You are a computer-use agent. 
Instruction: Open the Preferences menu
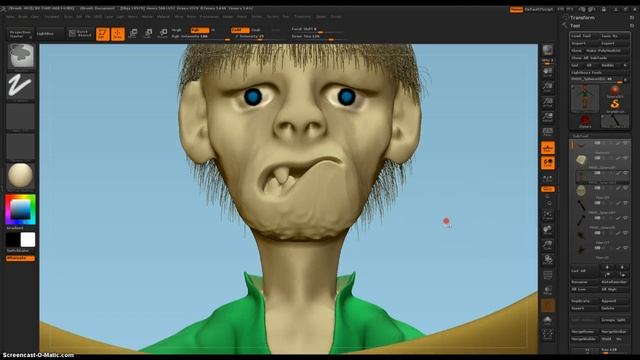point(209,17)
